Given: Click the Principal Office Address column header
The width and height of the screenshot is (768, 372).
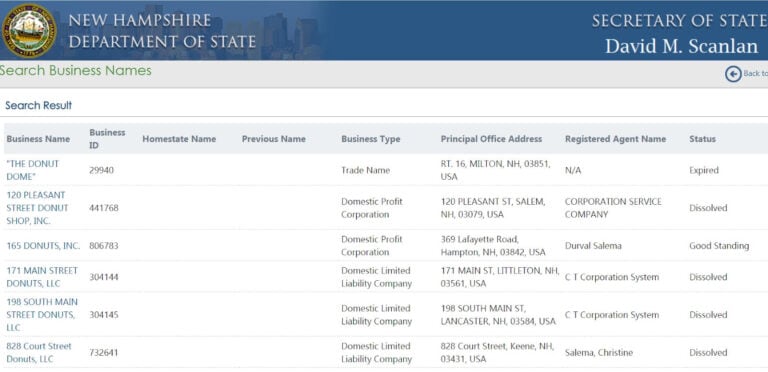Looking at the screenshot, I should [x=491, y=139].
